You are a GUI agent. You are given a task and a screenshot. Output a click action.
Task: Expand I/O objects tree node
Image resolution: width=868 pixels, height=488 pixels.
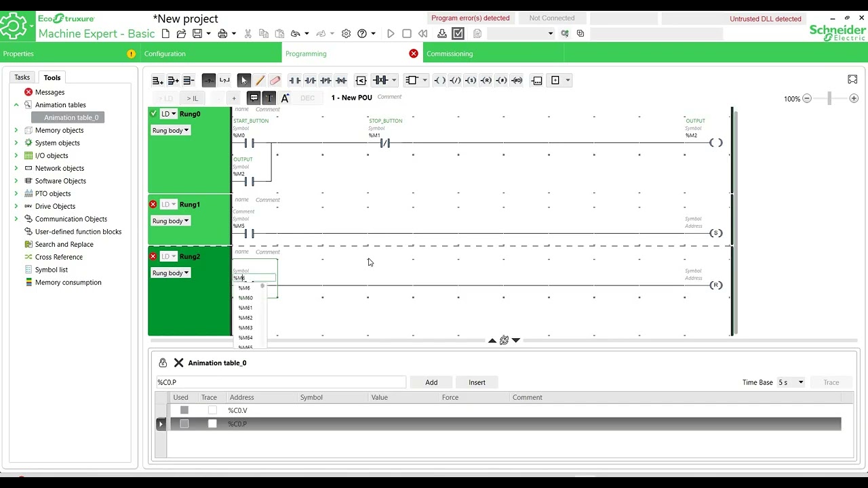(x=16, y=156)
